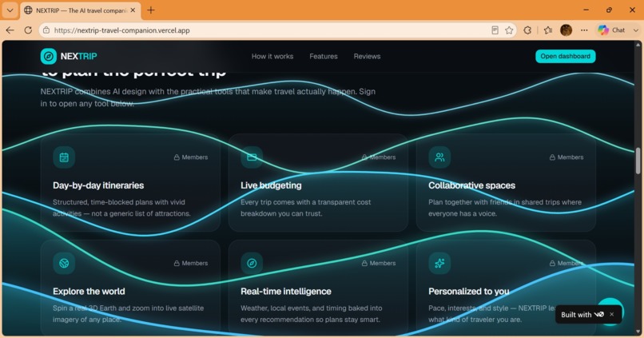Close the NEXTRIP browser tab

(133, 10)
